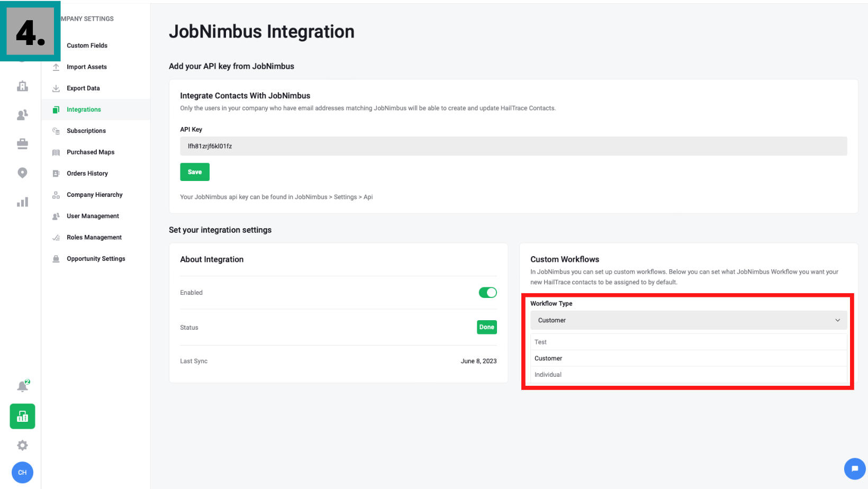
Task: Click the Subscriptions coins icon
Action: pyautogui.click(x=56, y=131)
